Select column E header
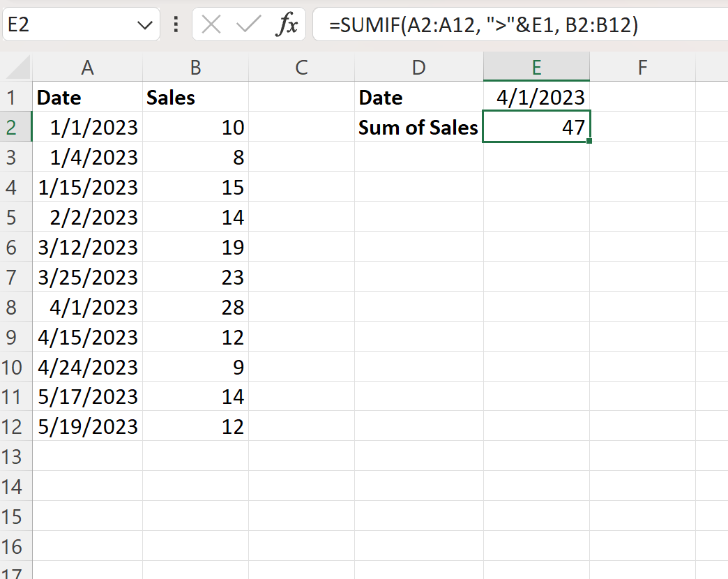 click(x=536, y=68)
